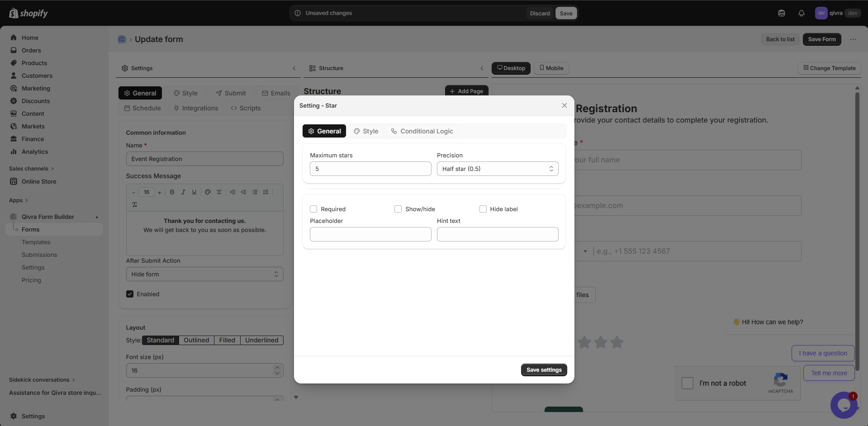This screenshot has height=426, width=868.
Task: Click the Placeholder text field
Action: [x=370, y=234]
